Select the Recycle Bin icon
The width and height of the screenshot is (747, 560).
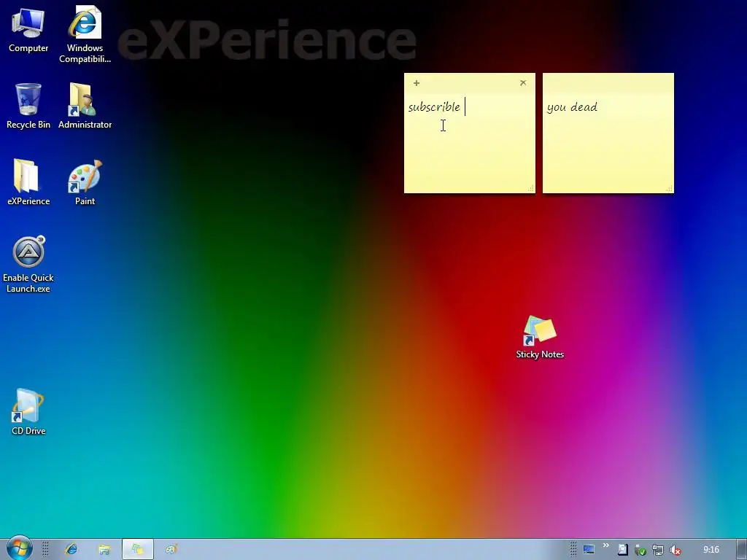pos(28,106)
